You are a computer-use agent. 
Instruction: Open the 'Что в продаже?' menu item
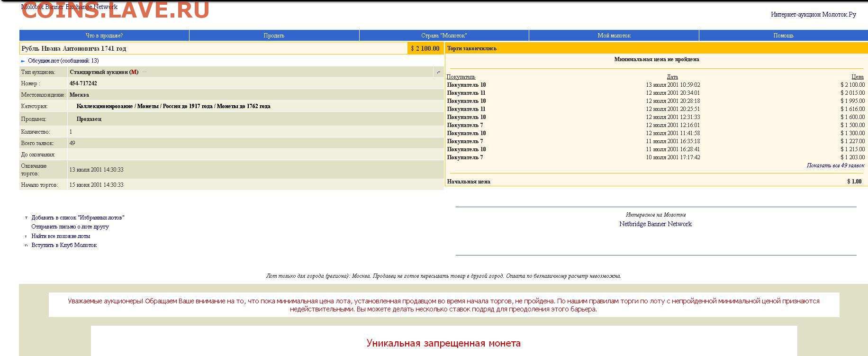104,36
